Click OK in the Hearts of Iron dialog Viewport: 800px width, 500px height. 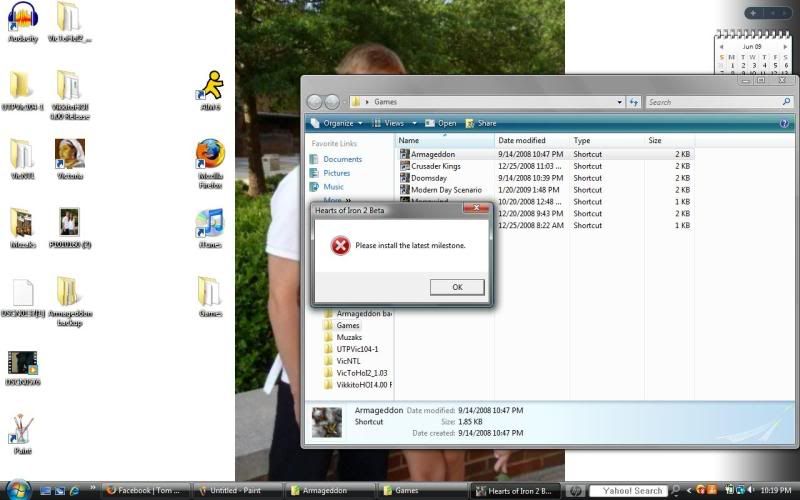(x=457, y=287)
